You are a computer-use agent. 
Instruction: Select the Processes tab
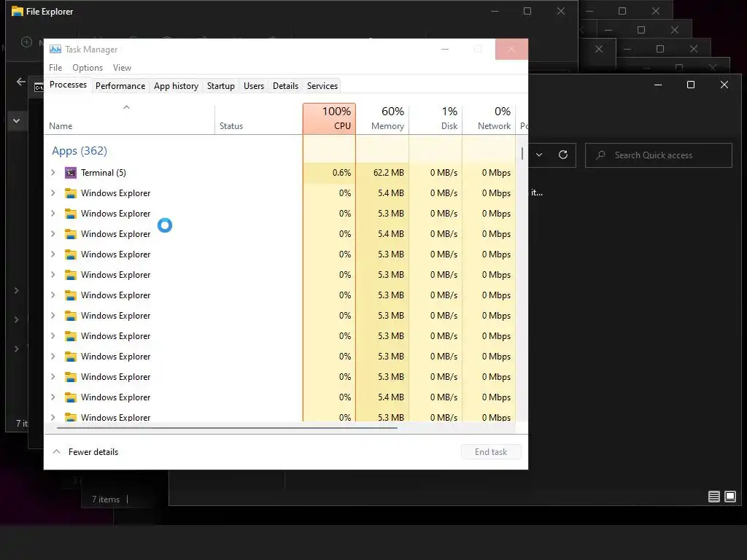point(68,85)
